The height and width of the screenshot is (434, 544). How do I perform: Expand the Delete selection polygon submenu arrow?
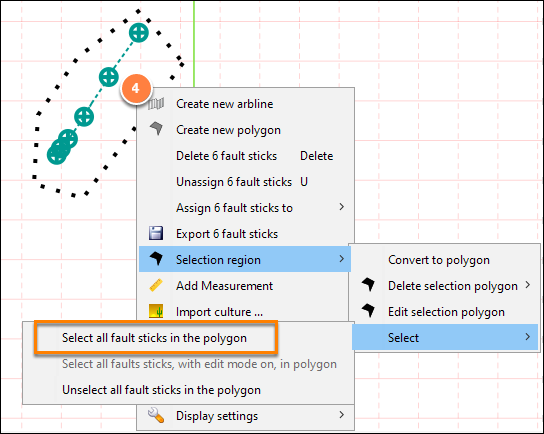click(x=528, y=285)
